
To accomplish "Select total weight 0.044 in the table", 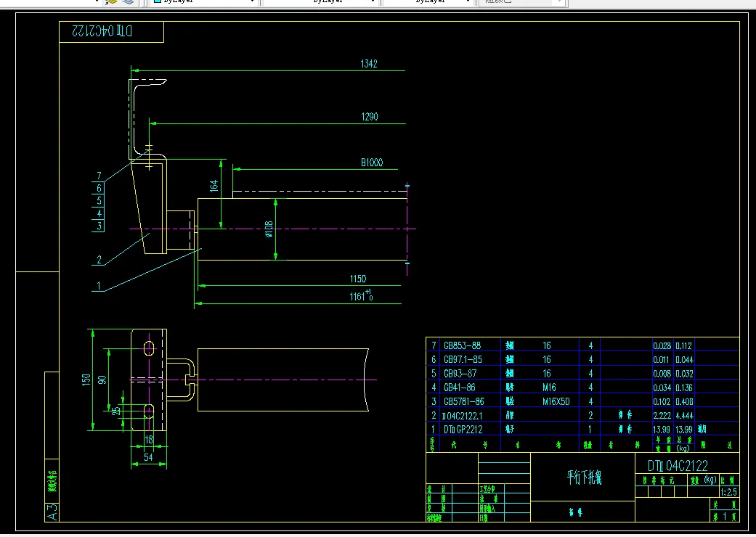I will (x=684, y=360).
